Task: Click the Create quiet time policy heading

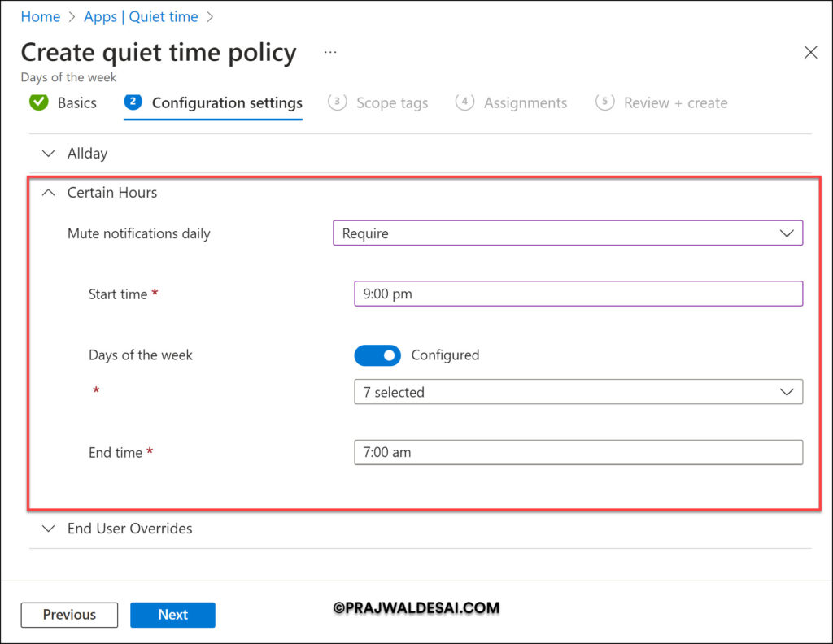Action: click(x=159, y=53)
